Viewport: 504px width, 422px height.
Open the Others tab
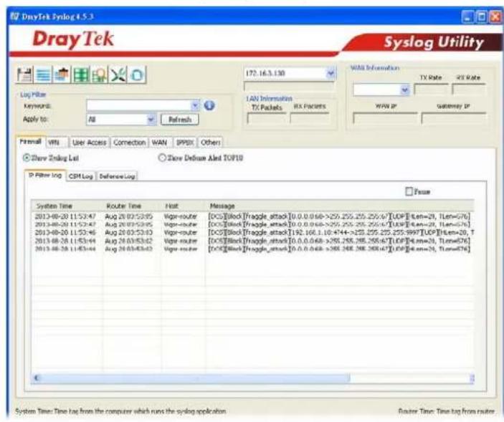click(x=210, y=143)
